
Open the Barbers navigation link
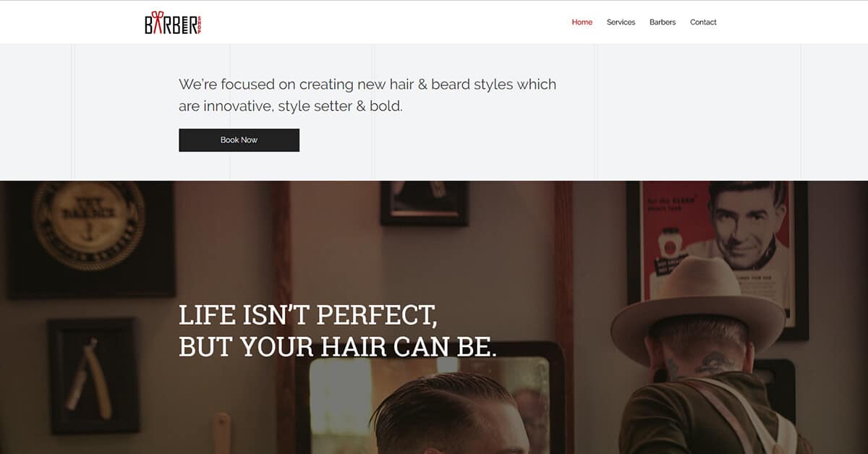663,22
